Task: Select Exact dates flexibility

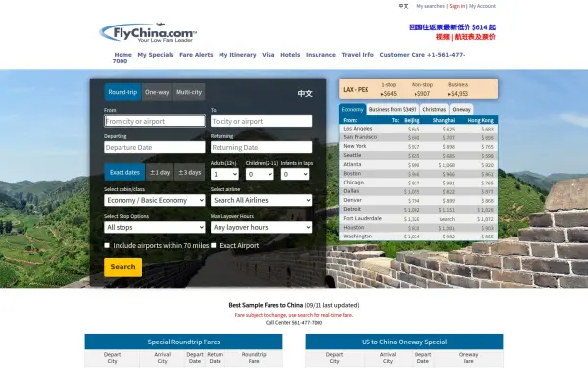Action: 124,172
